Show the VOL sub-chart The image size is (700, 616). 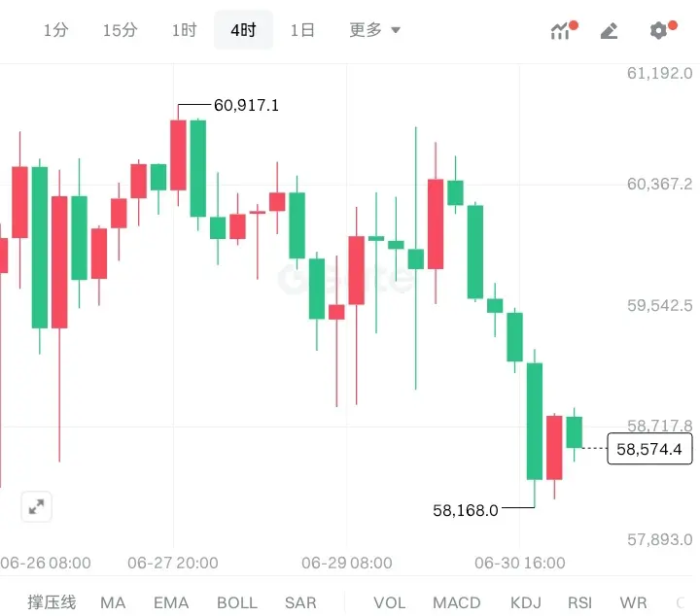(x=390, y=602)
